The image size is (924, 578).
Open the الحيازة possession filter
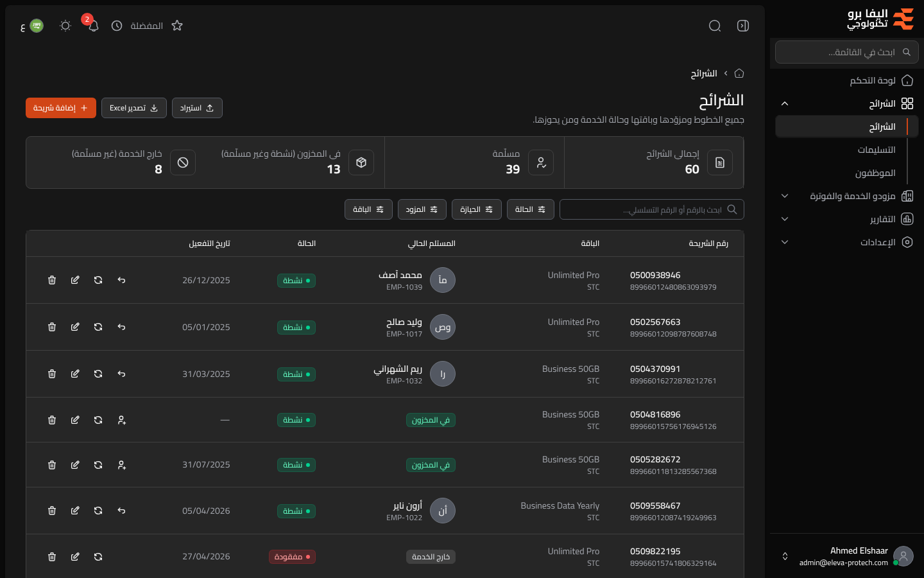click(477, 209)
